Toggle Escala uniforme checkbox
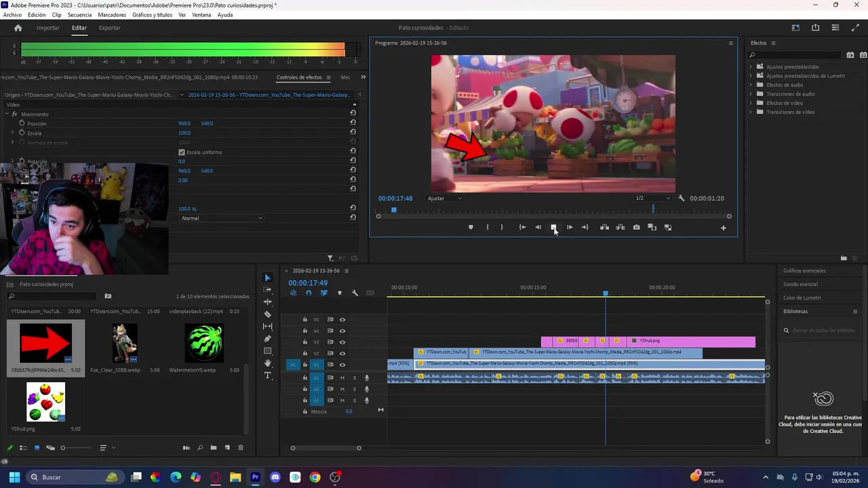The image size is (868, 488). 182,152
